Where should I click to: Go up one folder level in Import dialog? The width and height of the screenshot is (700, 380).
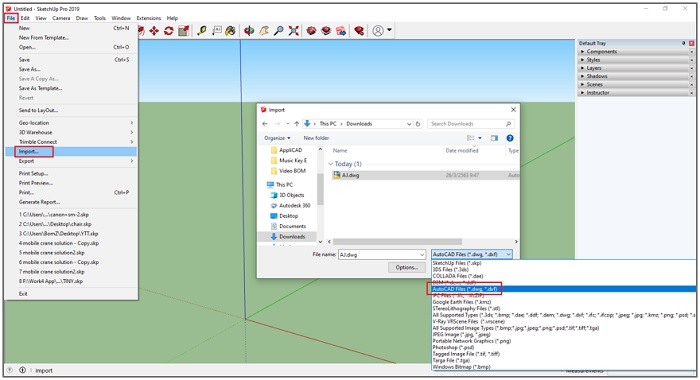296,124
